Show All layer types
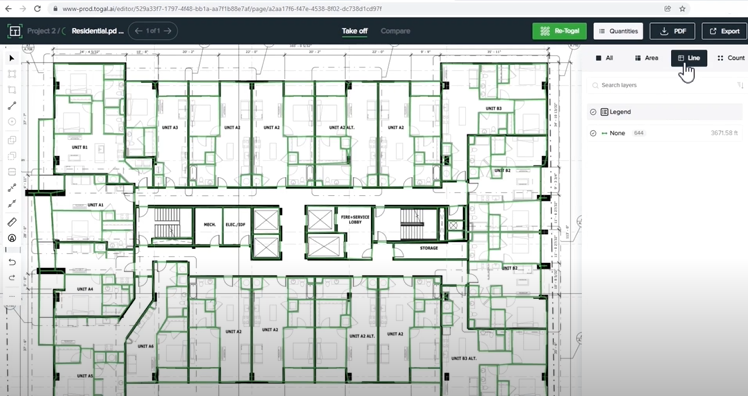748x396 pixels. coord(604,58)
